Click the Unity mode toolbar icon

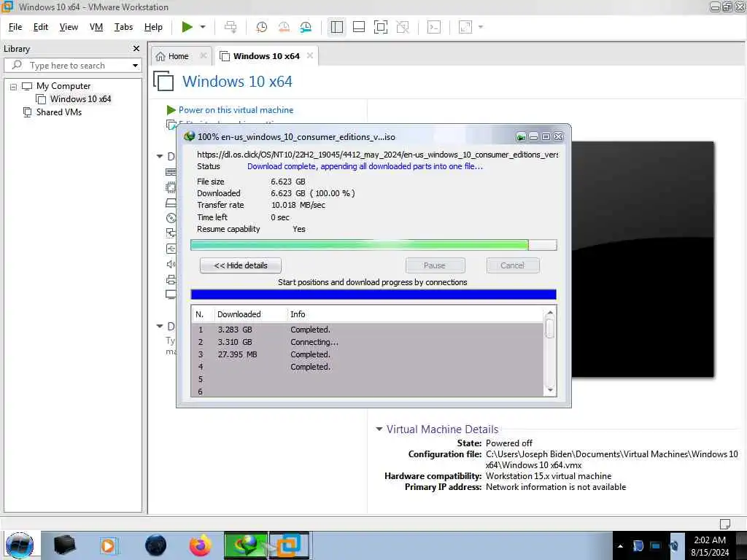(x=403, y=27)
